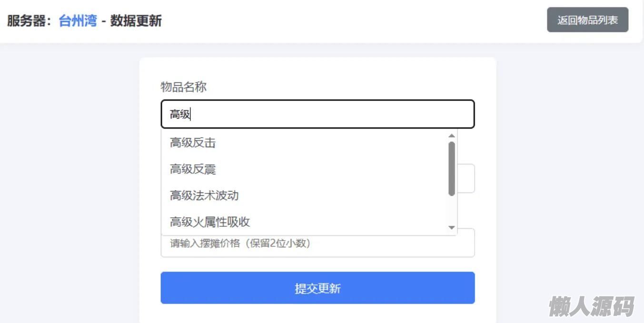644x323 pixels.
Task: Click the partly hidden field behind the dropdown
Action: 466,179
